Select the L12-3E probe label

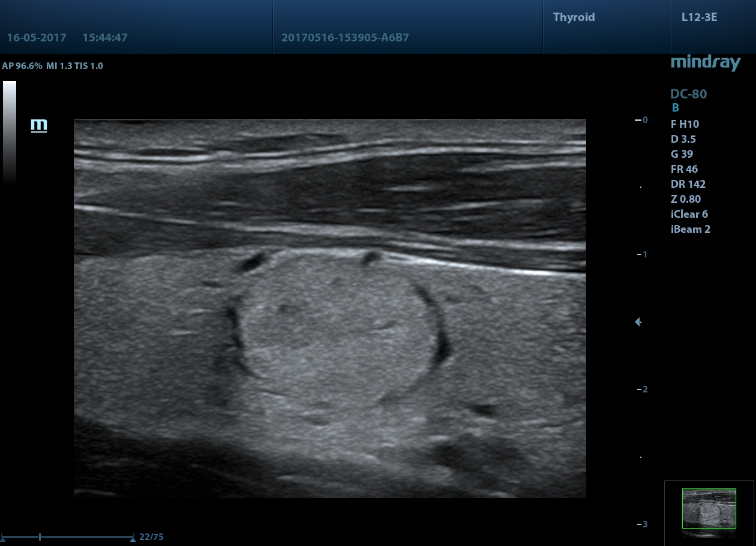tap(700, 17)
